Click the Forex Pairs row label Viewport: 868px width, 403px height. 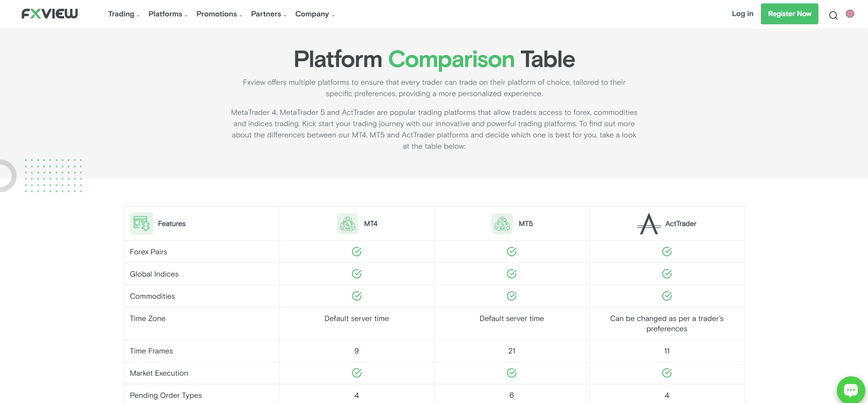tap(148, 252)
